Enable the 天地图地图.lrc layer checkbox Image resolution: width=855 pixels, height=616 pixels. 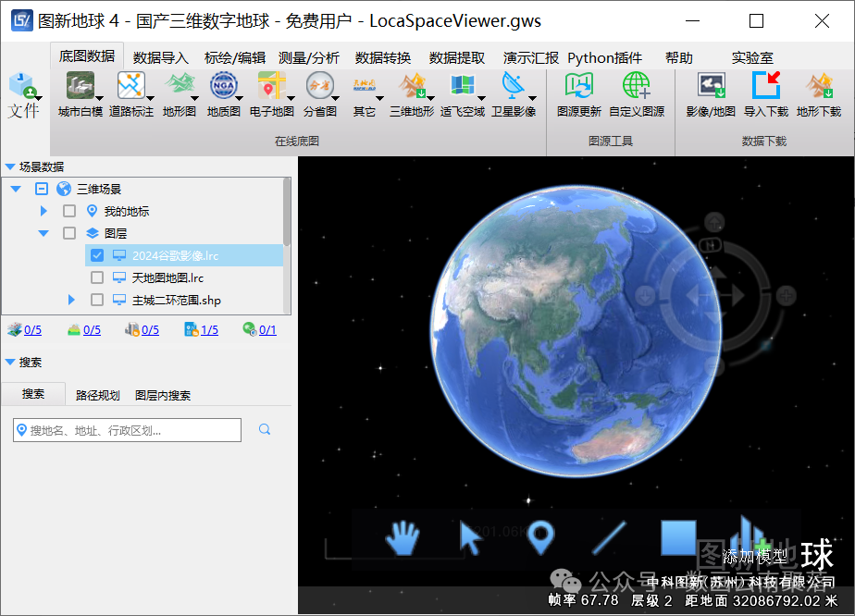(x=97, y=277)
